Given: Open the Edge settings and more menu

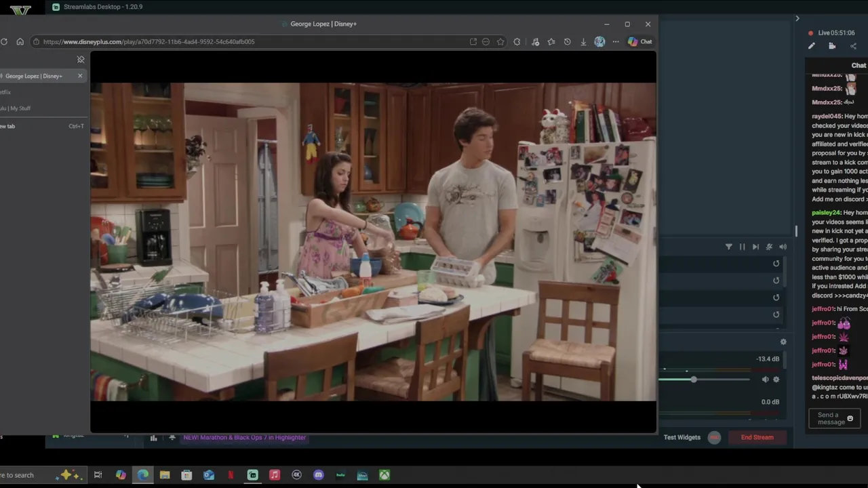Looking at the screenshot, I should [616, 41].
